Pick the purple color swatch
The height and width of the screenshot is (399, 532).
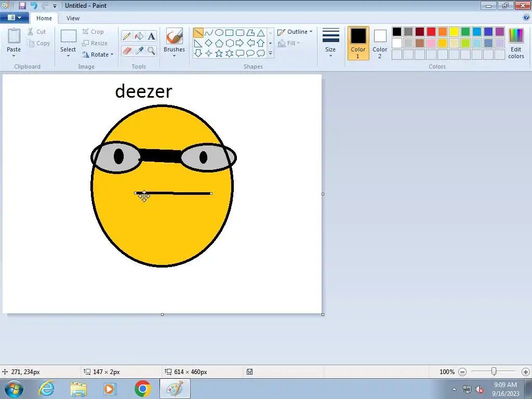point(500,32)
